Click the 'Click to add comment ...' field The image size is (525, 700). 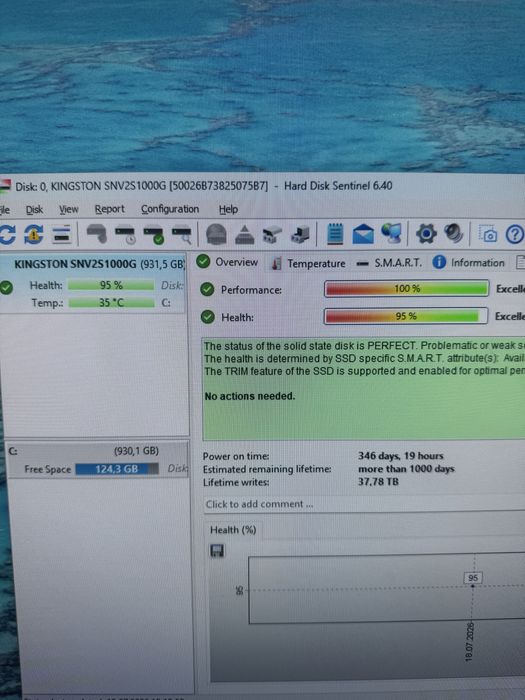coord(364,504)
